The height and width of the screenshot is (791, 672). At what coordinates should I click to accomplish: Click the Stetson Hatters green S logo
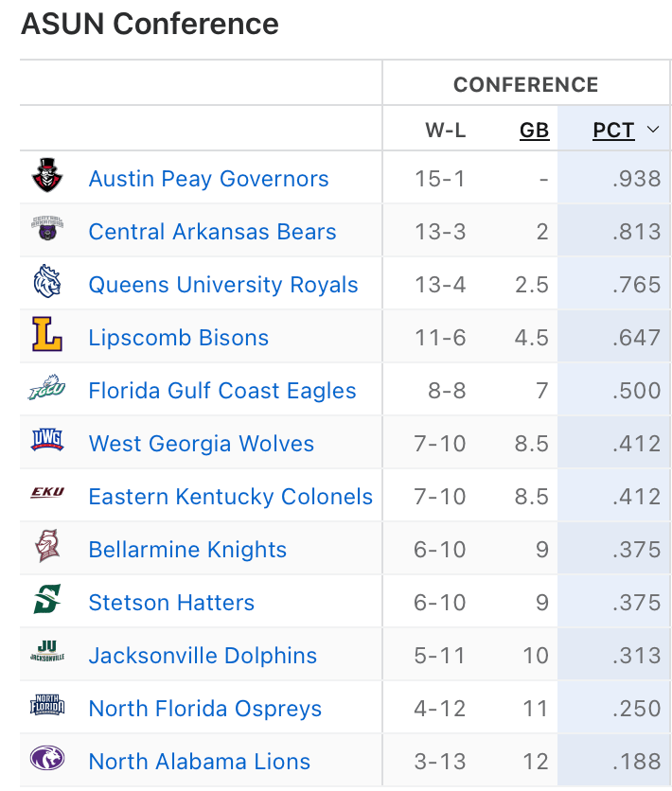pos(47,601)
